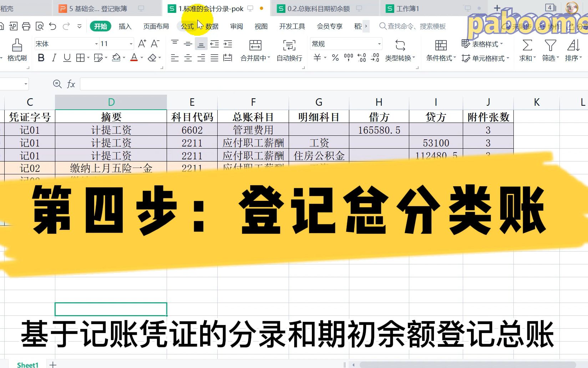588x368 pixels.
Task: Click the justify alignment icon
Action: click(214, 58)
